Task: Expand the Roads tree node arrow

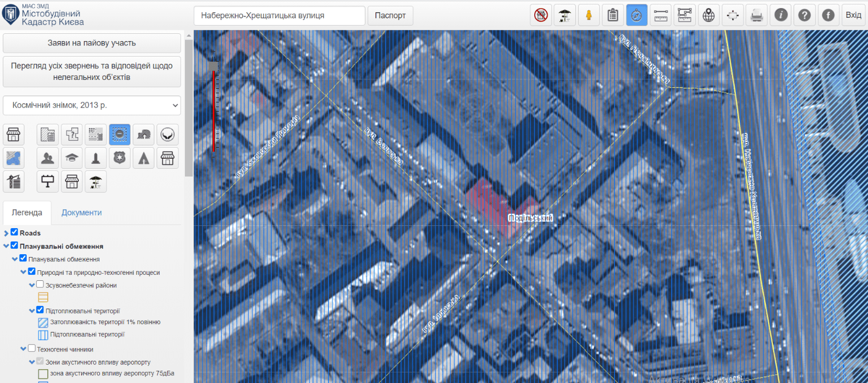Action: click(x=6, y=233)
